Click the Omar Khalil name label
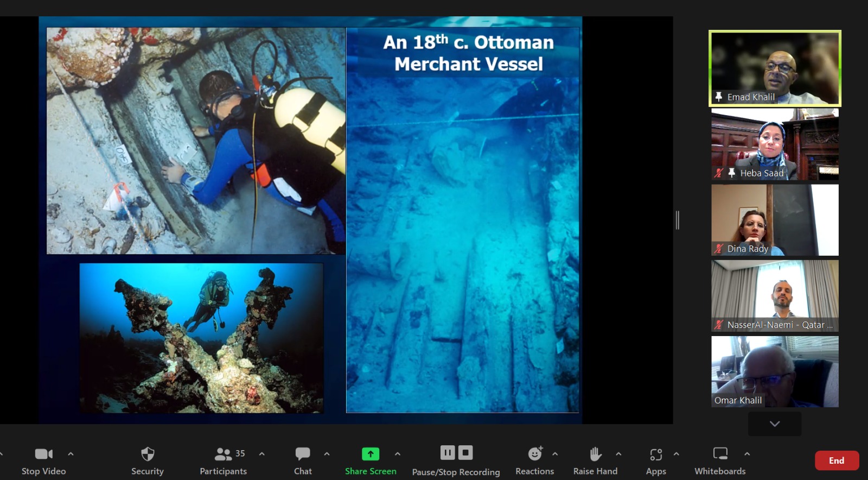868x480 pixels. [x=738, y=400]
